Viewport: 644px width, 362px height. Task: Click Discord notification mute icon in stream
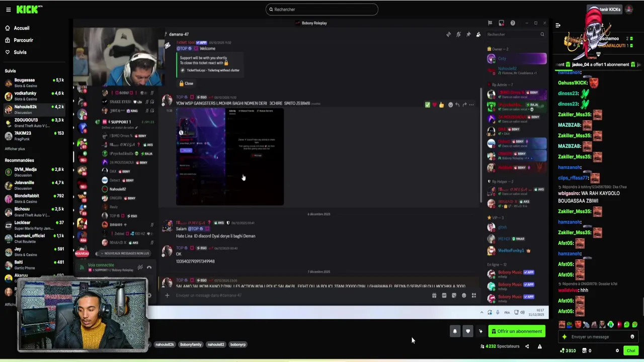pyautogui.click(x=458, y=34)
